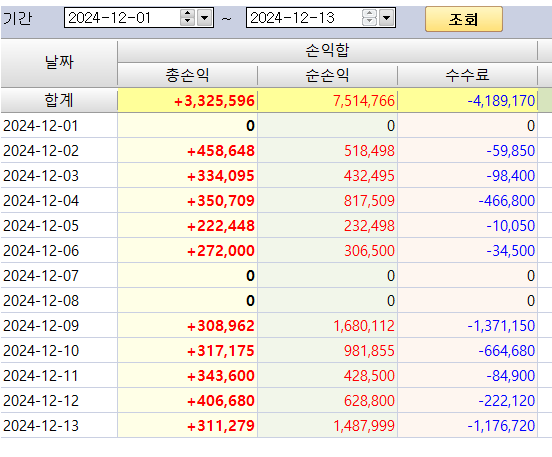The image size is (552, 457).
Task: Click 수수료 value -84,900
Action: tap(511, 376)
